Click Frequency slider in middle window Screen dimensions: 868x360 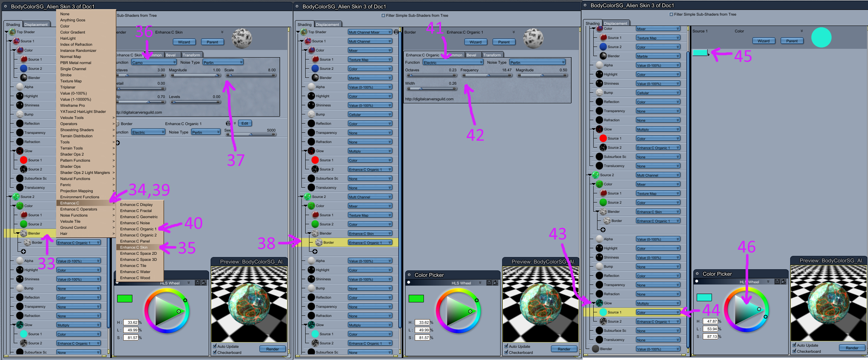pyautogui.click(x=486, y=75)
